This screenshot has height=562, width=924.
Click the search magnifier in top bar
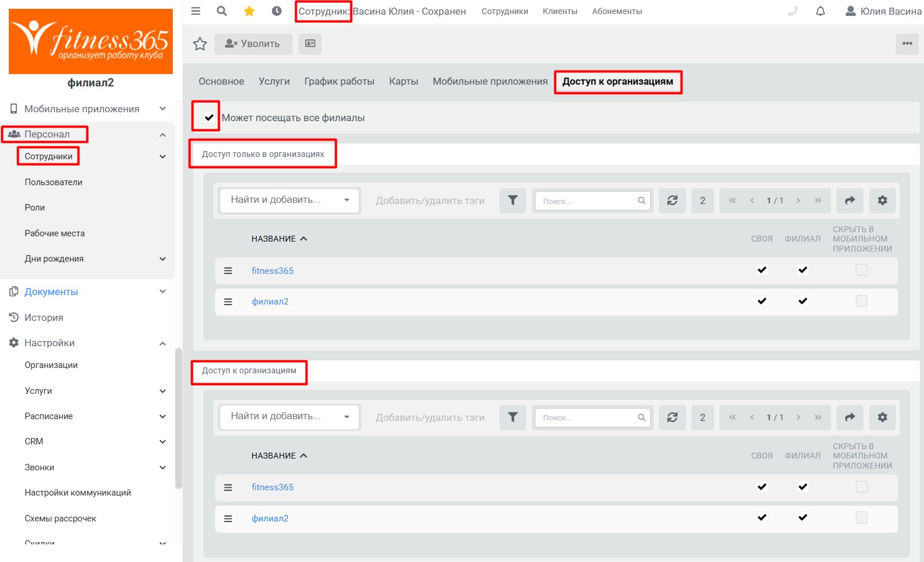222,11
